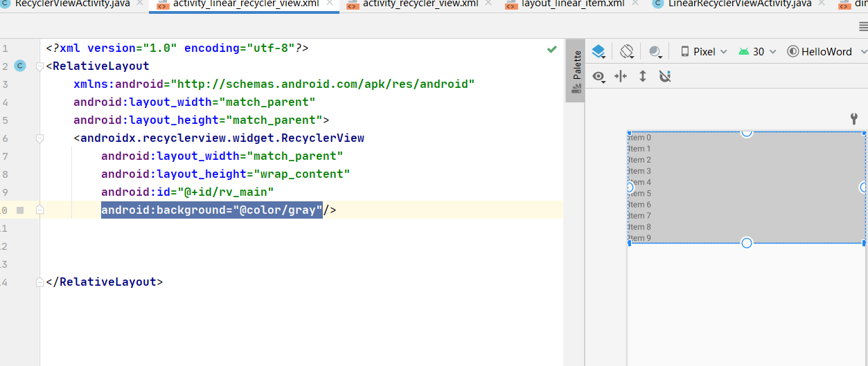The height and width of the screenshot is (366, 868).
Task: Click the "wrap_content" height value
Action: pyautogui.click(x=301, y=174)
